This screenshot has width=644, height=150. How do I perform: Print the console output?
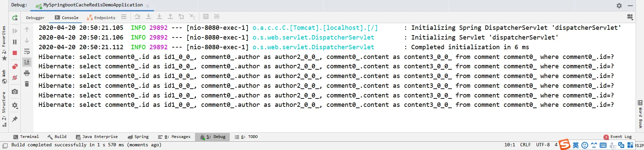click(27, 73)
